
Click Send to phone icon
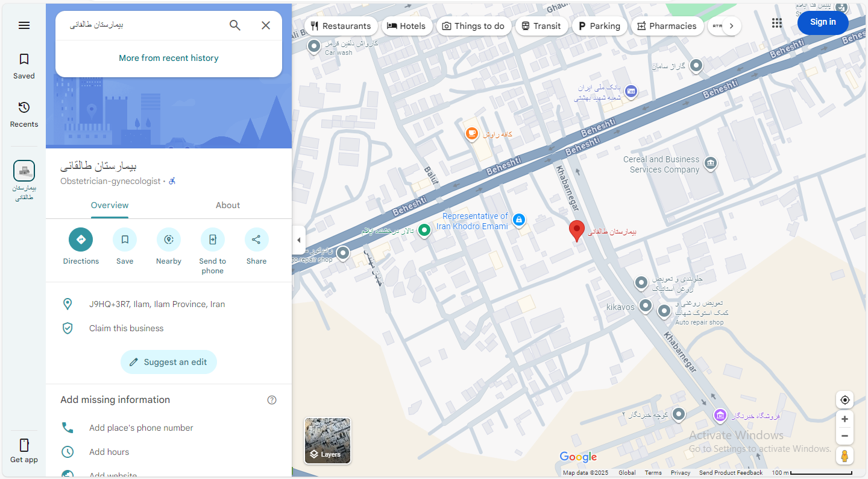212,239
